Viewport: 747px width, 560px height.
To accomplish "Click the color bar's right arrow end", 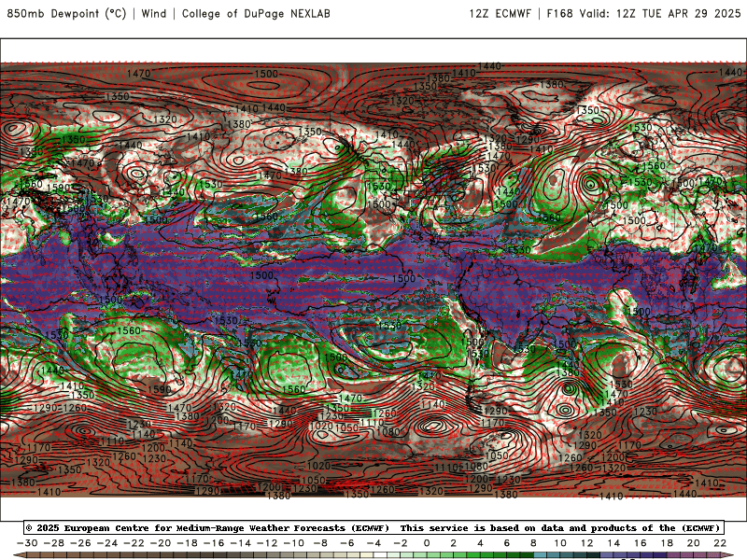I will [x=727, y=556].
